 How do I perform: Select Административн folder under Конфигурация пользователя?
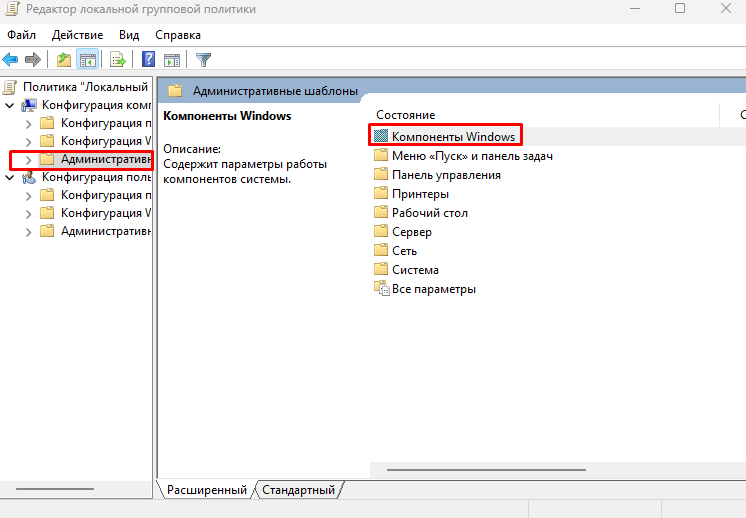point(95,232)
